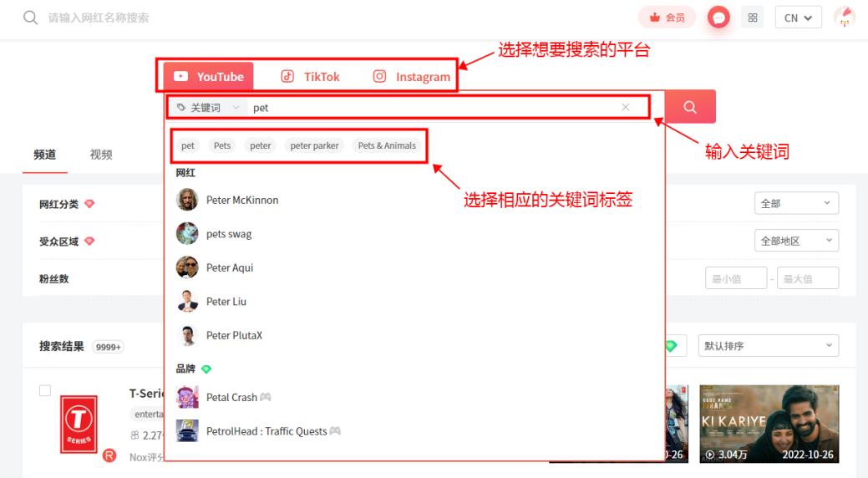
Task: Choose the peter parker keyword tag
Action: (x=314, y=145)
